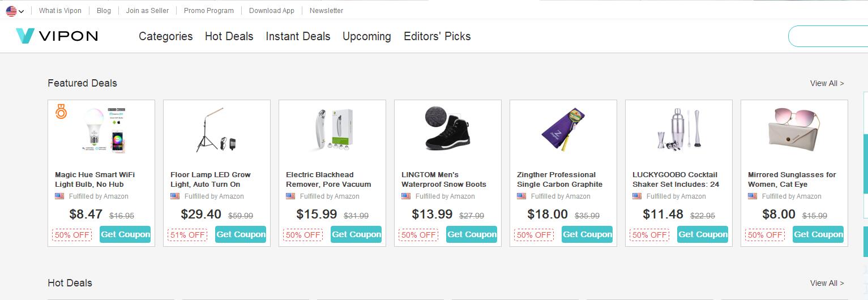Switch to Instant Deals tab

point(298,36)
